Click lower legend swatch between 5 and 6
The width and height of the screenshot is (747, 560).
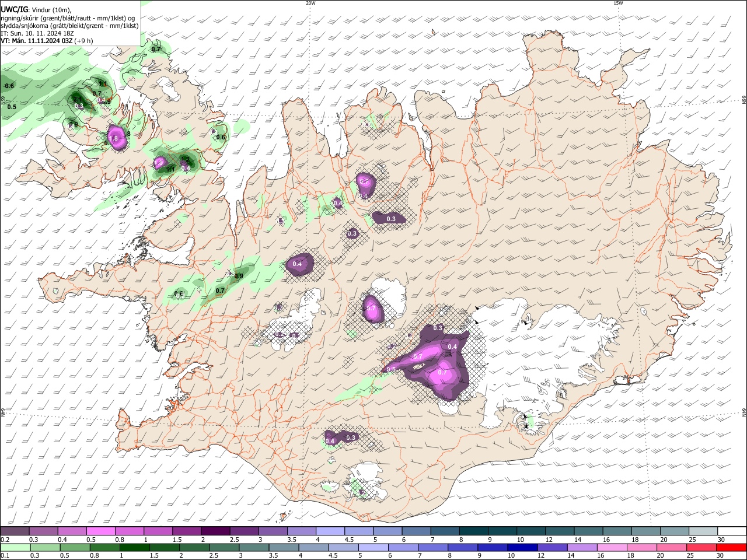pyautogui.click(x=373, y=547)
